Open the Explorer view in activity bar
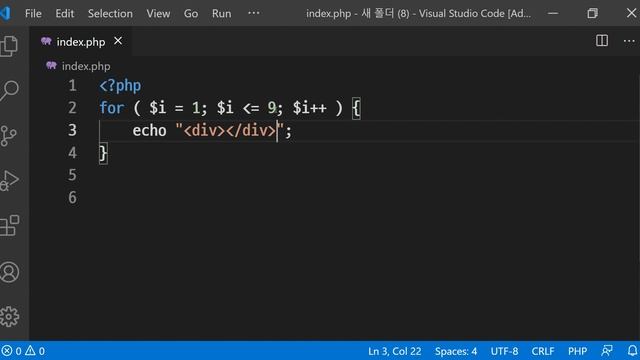Screen dimensions: 640x360 coord(9,46)
